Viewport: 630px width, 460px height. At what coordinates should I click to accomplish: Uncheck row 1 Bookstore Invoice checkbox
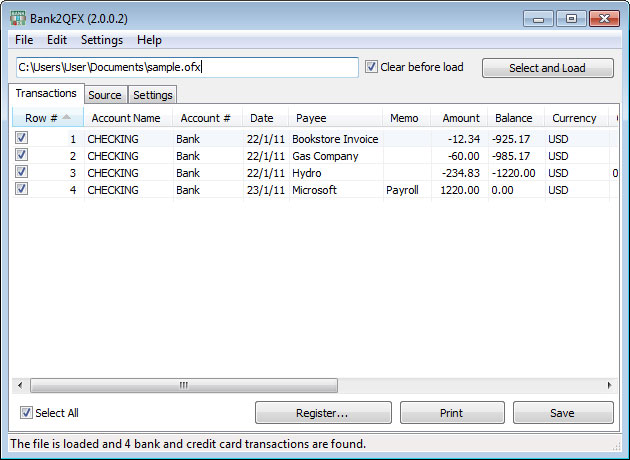tap(22, 139)
